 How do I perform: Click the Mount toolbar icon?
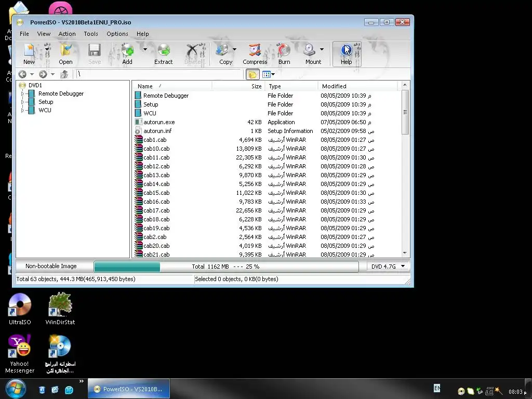coord(310,50)
